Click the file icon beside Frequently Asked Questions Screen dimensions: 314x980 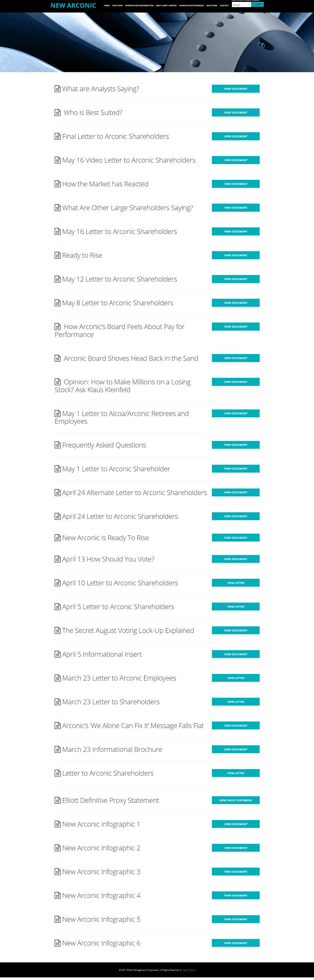[x=57, y=445]
